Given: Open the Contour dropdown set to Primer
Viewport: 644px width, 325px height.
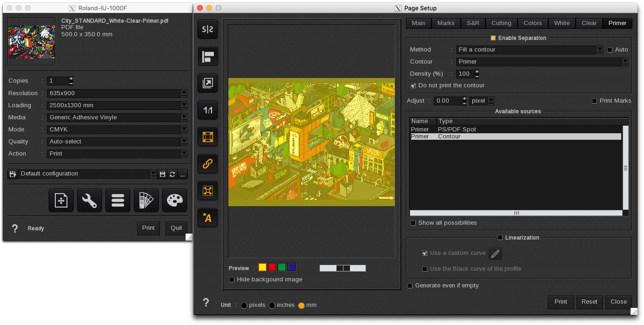Looking at the screenshot, I should click(625, 61).
